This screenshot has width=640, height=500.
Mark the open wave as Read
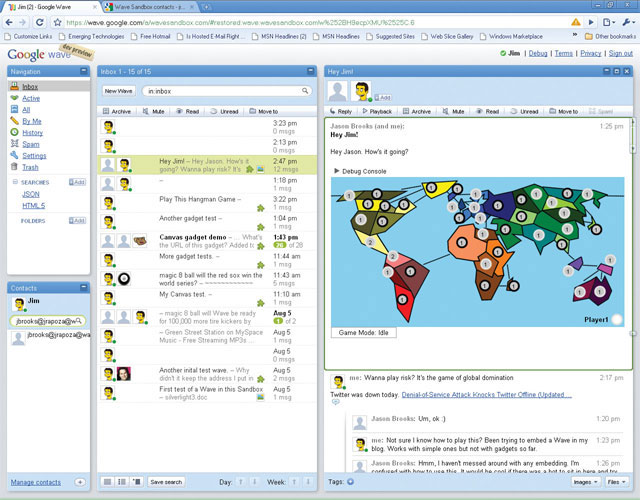(487, 111)
